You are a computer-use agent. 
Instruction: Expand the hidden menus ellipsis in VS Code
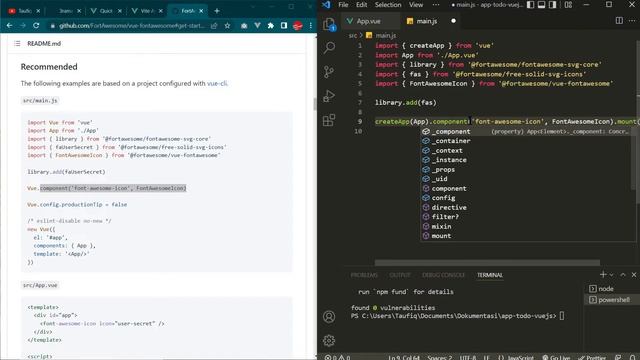click(x=436, y=5)
